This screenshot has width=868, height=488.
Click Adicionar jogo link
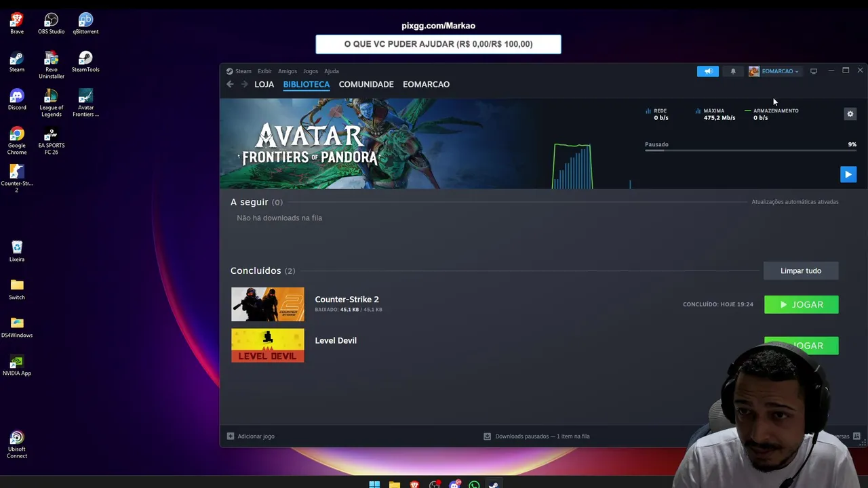pos(251,436)
